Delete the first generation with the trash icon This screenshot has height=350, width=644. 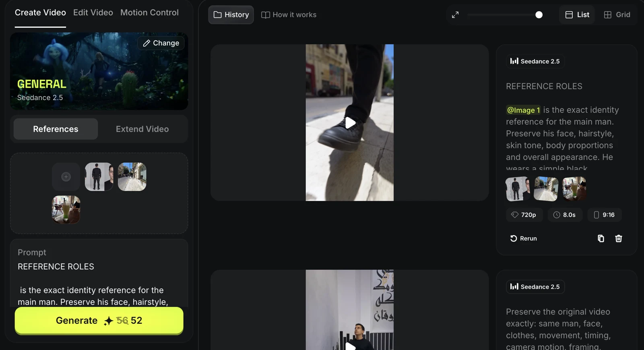pyautogui.click(x=619, y=238)
